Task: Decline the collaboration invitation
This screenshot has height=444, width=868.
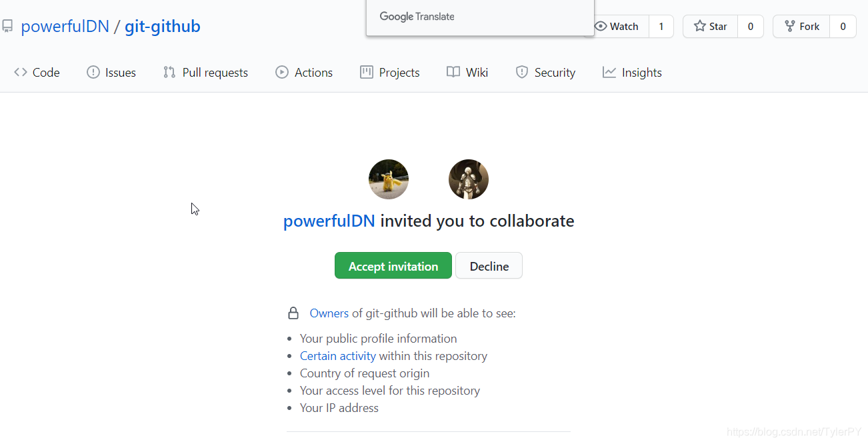Action: [489, 265]
